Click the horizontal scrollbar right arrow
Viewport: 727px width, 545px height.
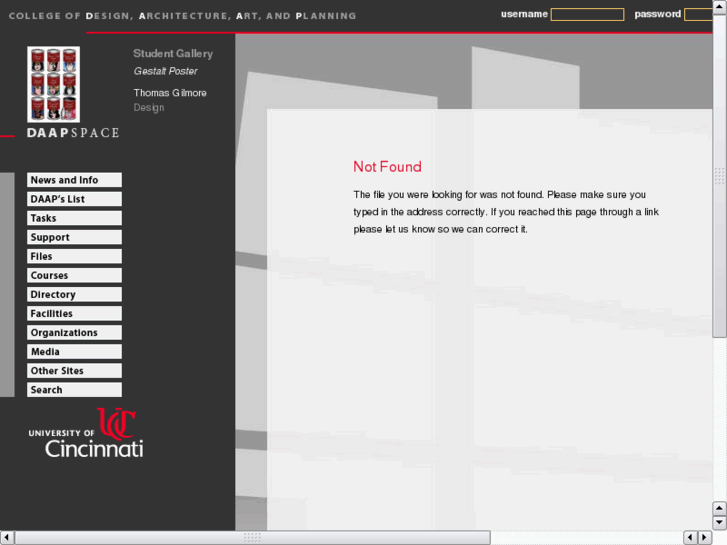(705, 538)
